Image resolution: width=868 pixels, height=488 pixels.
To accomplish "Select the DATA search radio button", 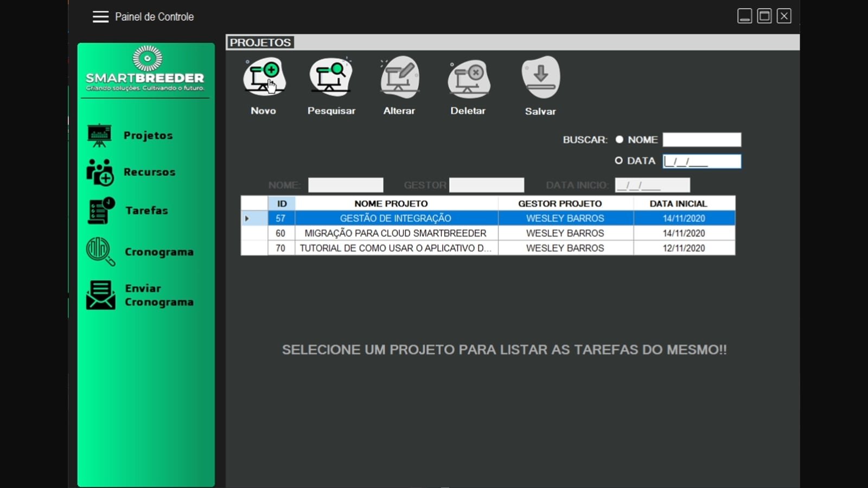I will [618, 160].
